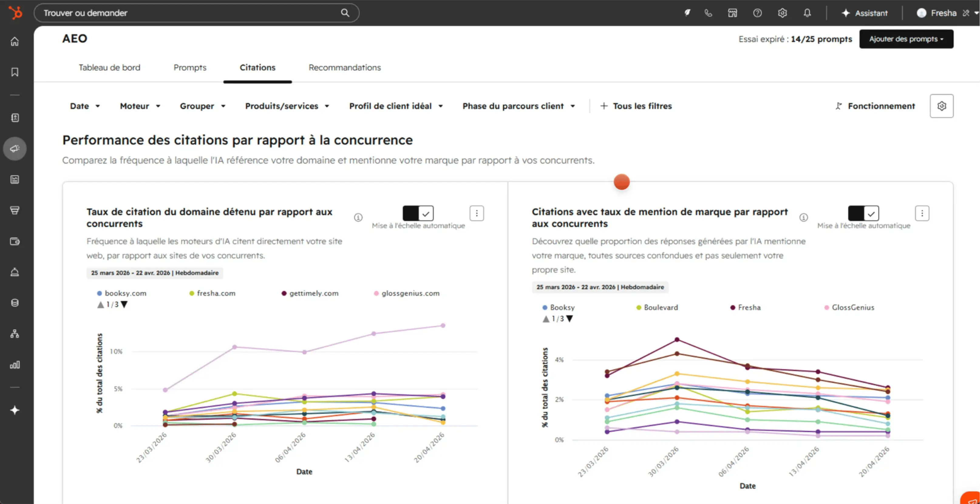Open the Reporting bar chart sidebar icon

click(x=15, y=365)
